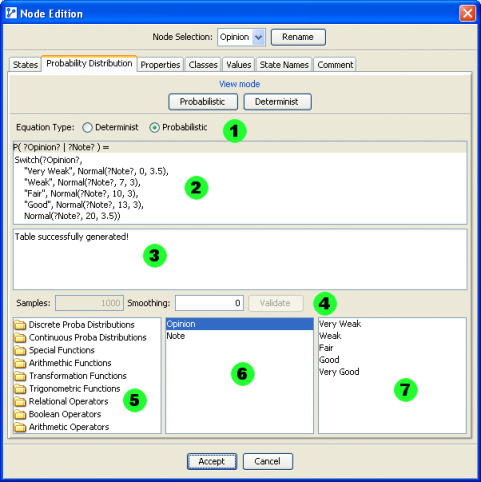Select Opinion in the variables list
This screenshot has height=482, width=481.
pos(239,324)
